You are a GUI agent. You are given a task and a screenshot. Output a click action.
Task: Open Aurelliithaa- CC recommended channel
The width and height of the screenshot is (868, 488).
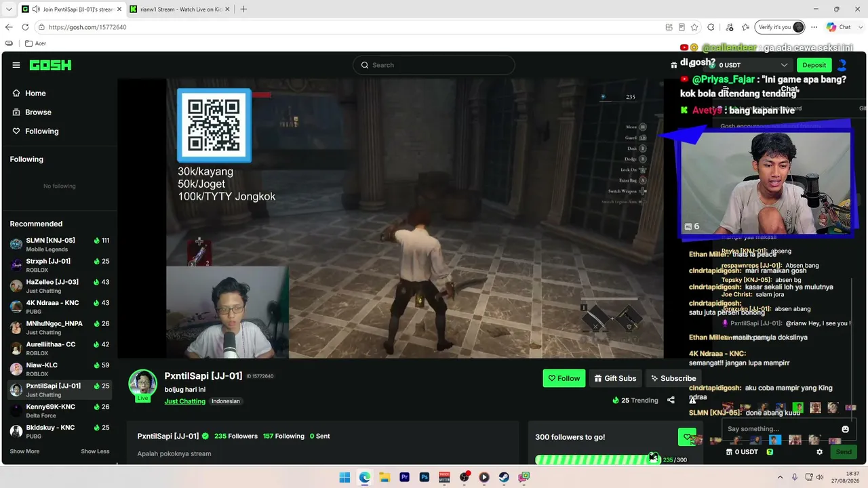pos(60,348)
